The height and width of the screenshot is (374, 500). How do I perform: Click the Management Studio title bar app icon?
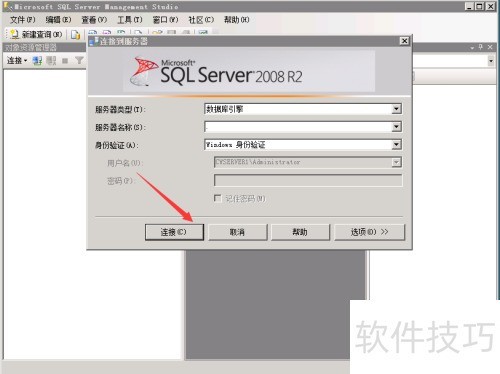click(x=8, y=6)
